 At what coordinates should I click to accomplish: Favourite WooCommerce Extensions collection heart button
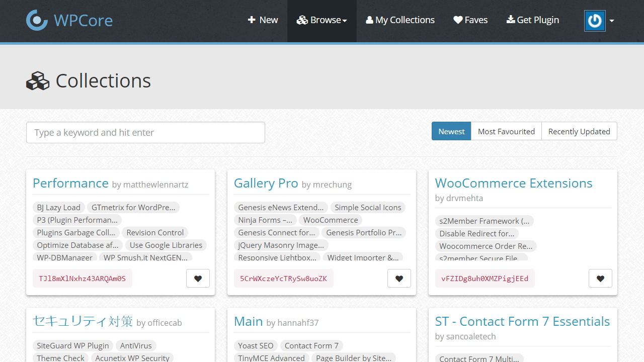coord(600,279)
